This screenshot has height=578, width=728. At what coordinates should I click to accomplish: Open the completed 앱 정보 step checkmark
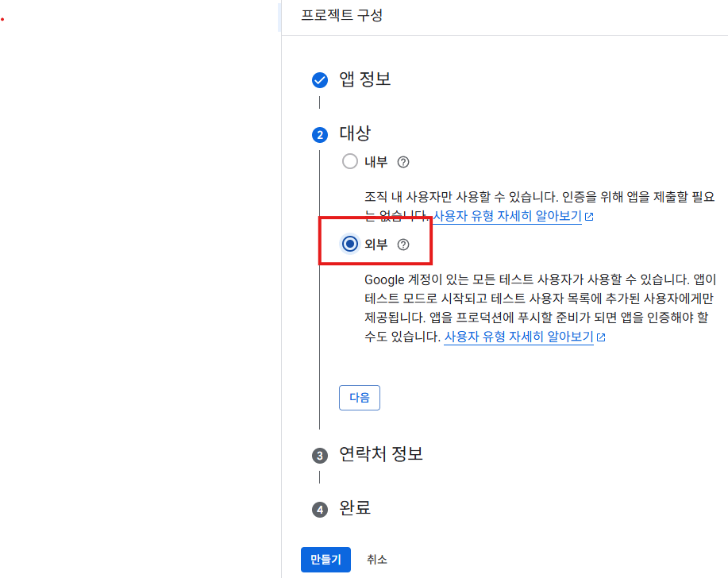click(x=320, y=80)
